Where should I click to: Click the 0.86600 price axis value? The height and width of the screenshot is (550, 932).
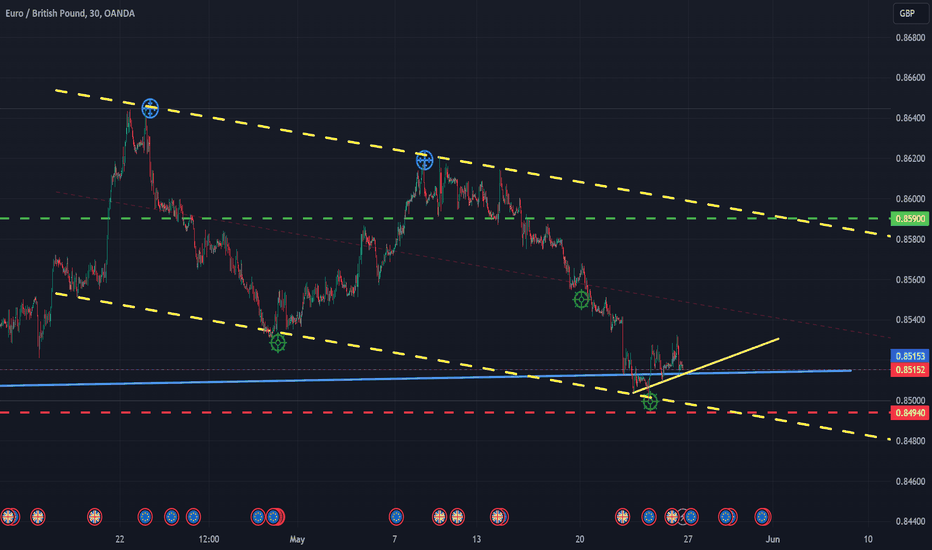point(910,78)
